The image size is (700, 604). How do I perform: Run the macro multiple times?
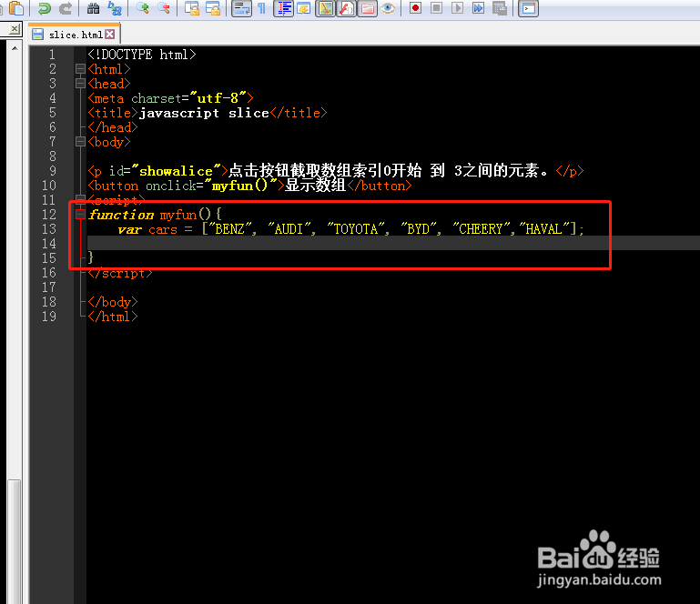tap(479, 8)
